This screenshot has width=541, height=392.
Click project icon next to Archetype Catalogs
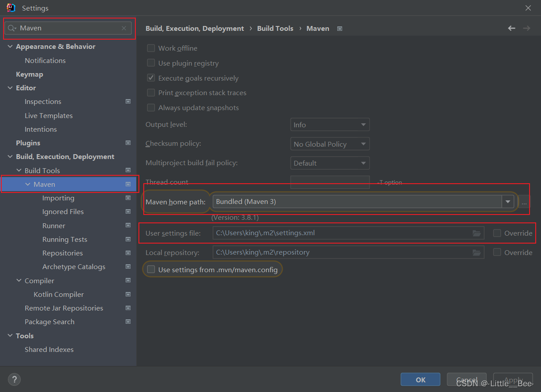(128, 267)
